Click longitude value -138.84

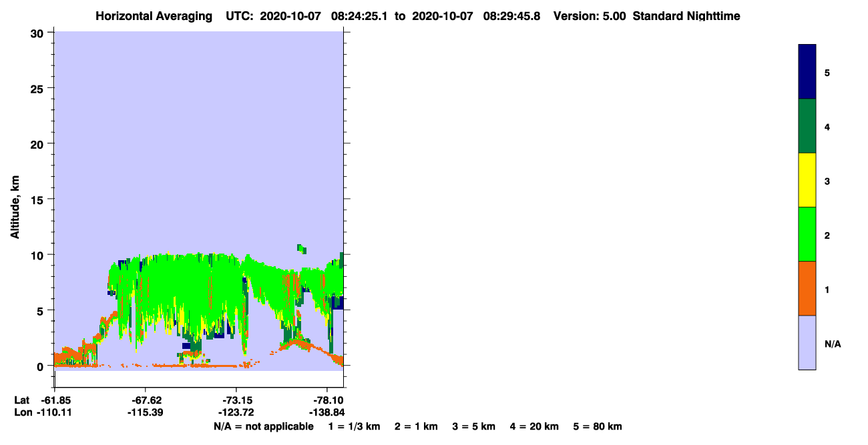pos(327,413)
